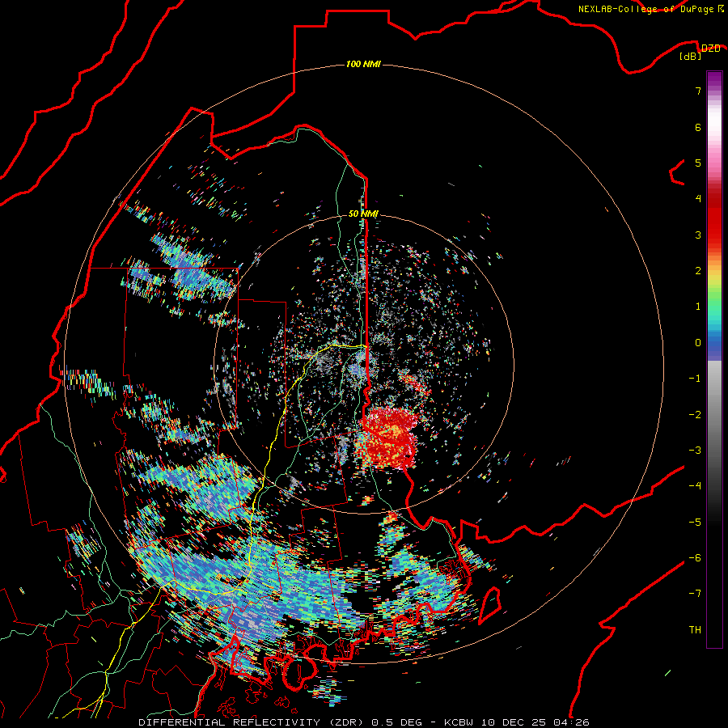Click the 0 value on color scale
This screenshot has width=728, height=728.
click(x=698, y=343)
